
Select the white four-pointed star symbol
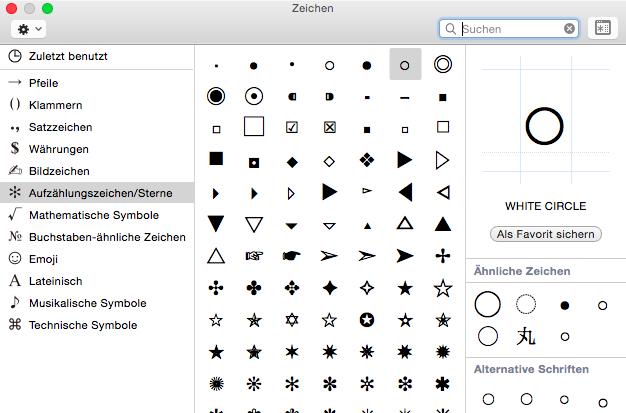point(367,288)
